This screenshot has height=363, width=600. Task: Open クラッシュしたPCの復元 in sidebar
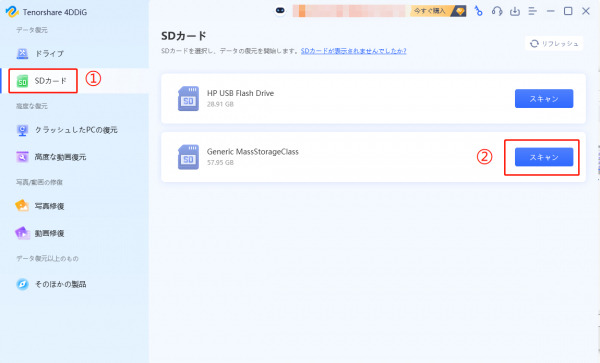(x=67, y=130)
